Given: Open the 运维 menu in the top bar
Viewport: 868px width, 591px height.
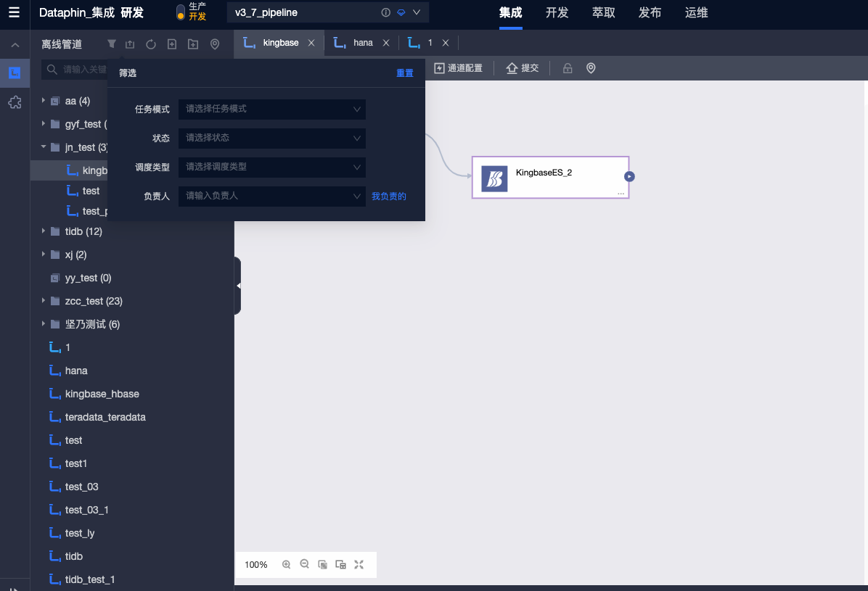Looking at the screenshot, I should 696,13.
